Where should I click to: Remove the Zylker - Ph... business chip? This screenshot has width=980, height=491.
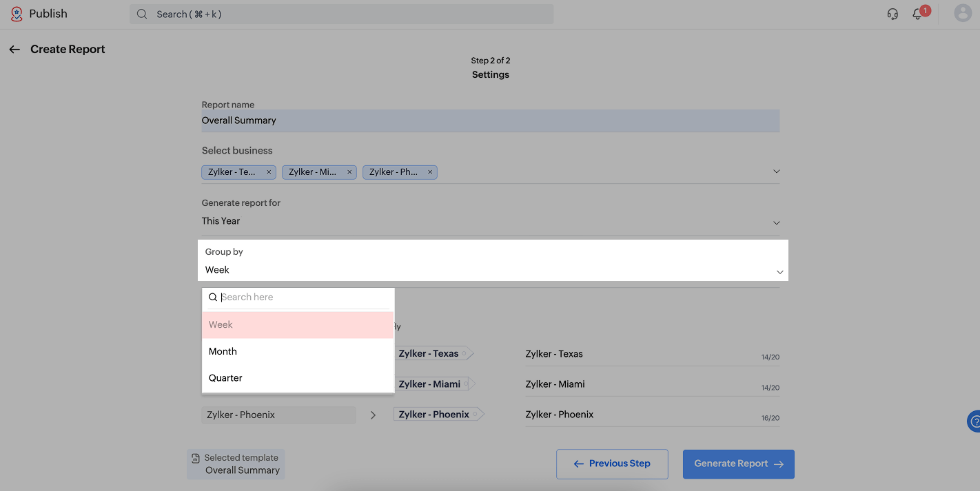(x=430, y=172)
